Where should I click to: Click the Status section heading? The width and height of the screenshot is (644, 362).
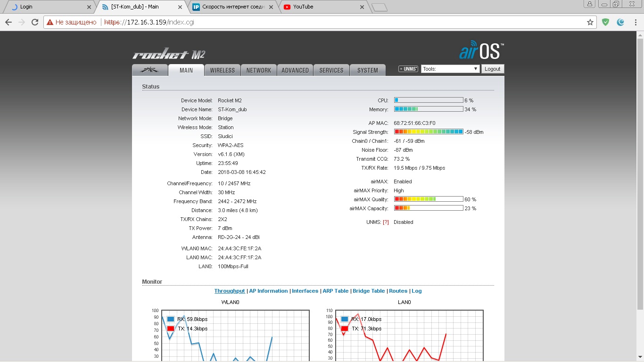(151, 87)
